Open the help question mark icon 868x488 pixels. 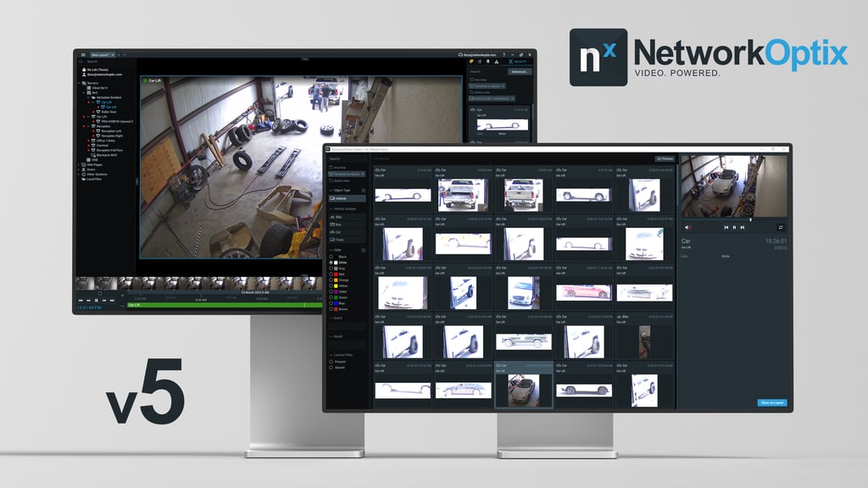(504, 55)
